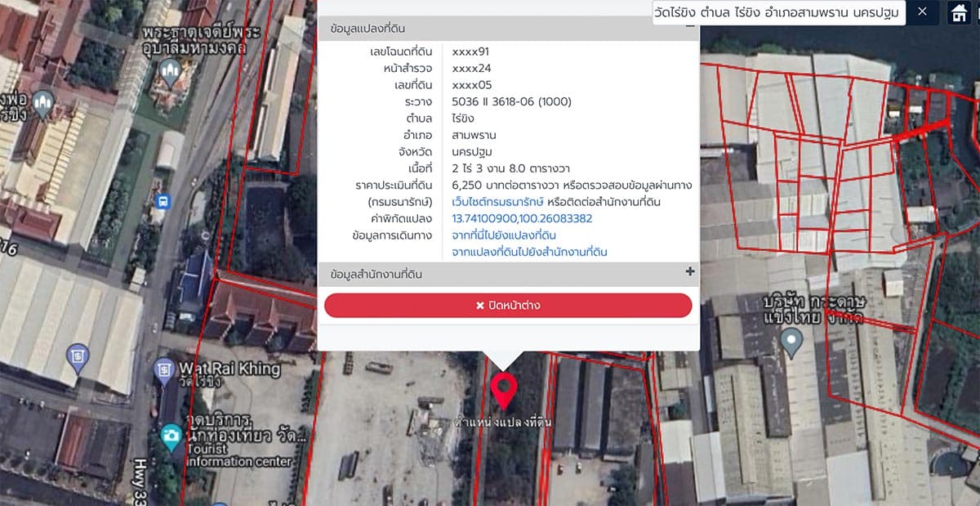This screenshot has height=506, width=980.
Task: Select the area value 2 ไร่ 3 งาน 8.0 ตารางวา
Action: click(x=511, y=168)
